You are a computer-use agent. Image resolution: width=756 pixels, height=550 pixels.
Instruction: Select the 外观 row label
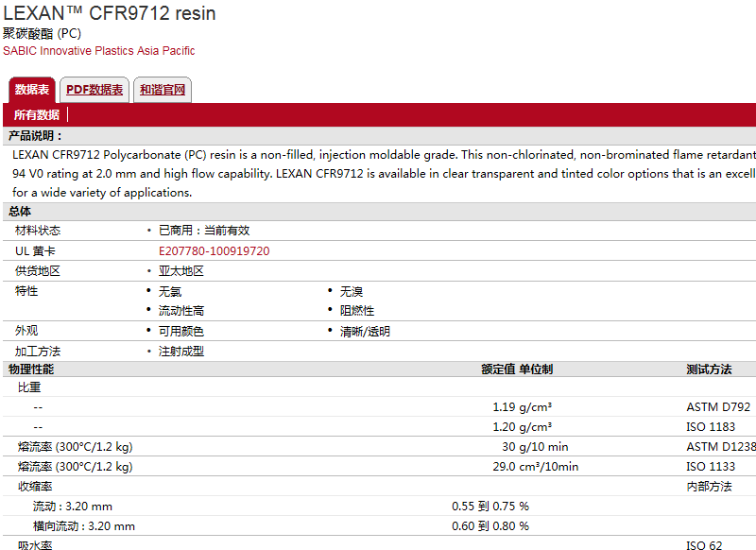(x=26, y=331)
